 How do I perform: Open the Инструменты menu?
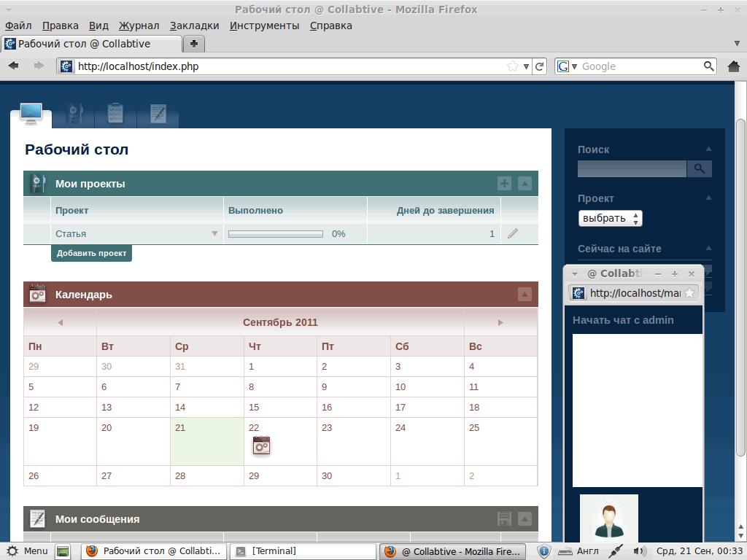coord(264,26)
